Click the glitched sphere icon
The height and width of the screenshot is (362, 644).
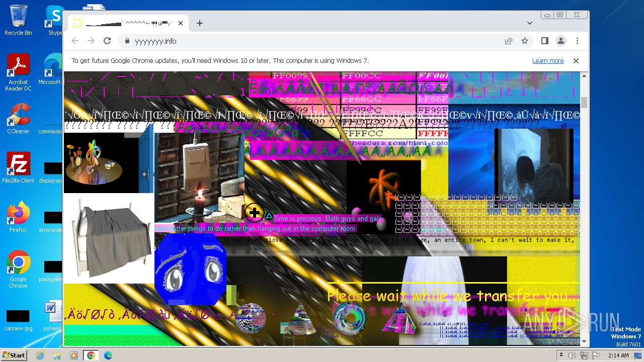coord(250,318)
